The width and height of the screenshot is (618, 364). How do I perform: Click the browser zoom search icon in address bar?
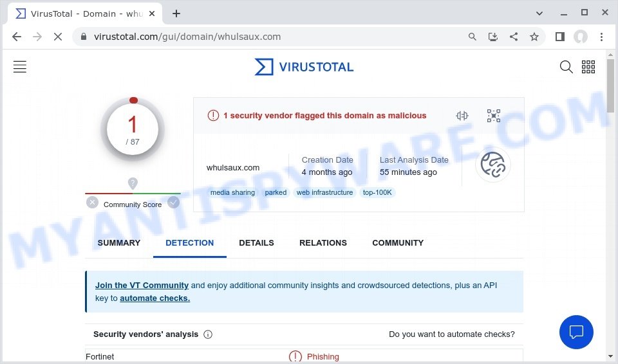[472, 37]
